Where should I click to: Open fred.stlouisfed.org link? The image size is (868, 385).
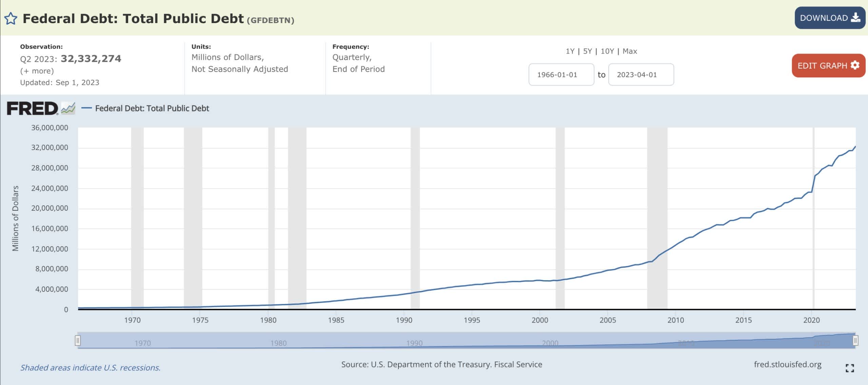787,365
